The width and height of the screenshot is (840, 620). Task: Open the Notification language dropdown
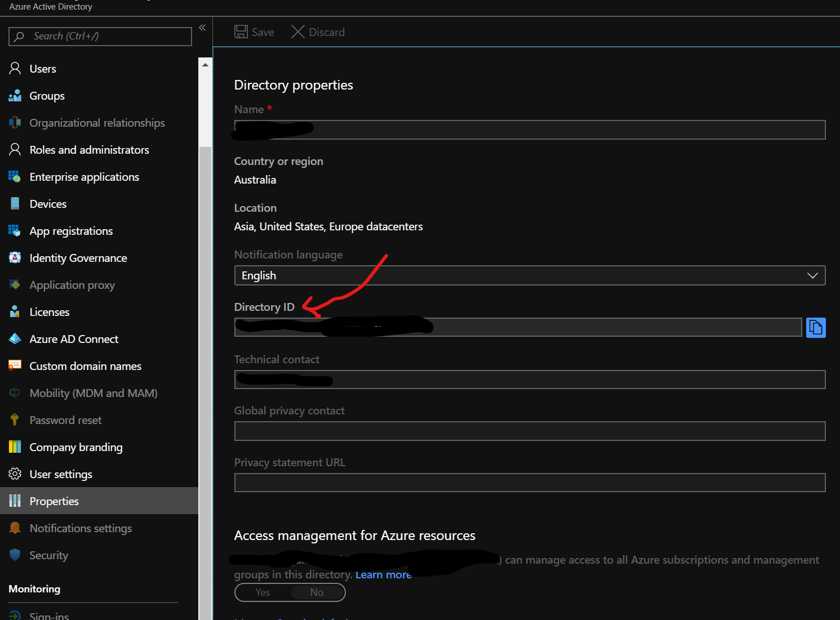812,275
